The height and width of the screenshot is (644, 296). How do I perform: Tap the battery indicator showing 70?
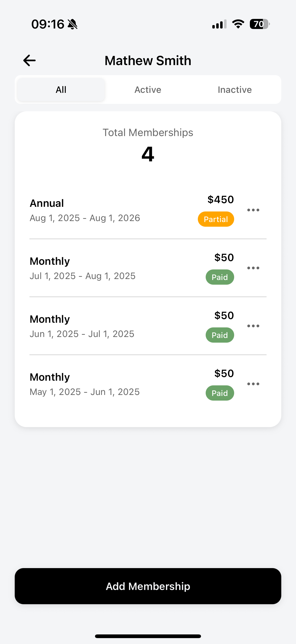click(259, 24)
